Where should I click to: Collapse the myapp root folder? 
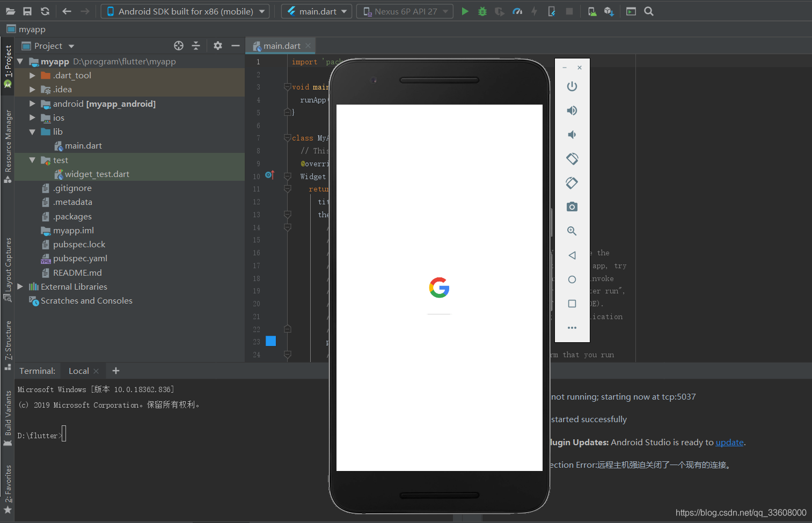[20, 62]
